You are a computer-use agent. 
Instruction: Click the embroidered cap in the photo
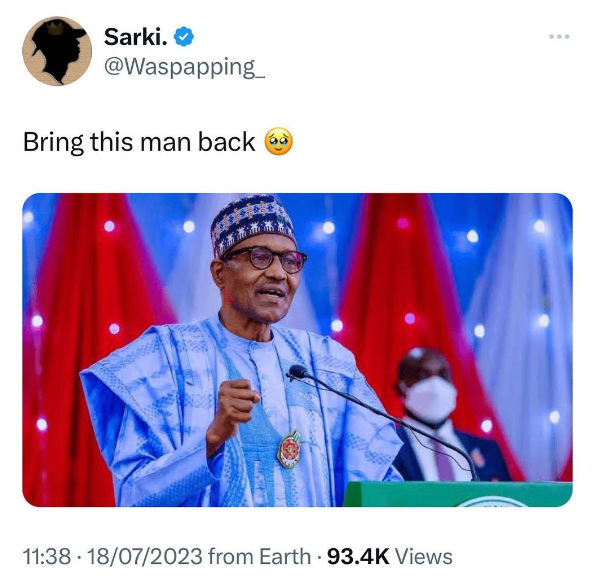(253, 224)
